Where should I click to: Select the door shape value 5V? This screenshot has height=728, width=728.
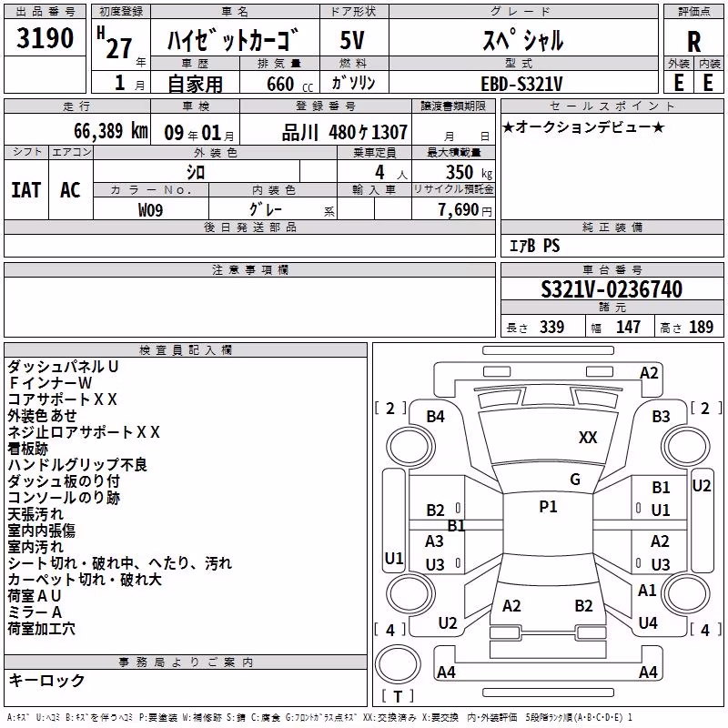tap(352, 40)
